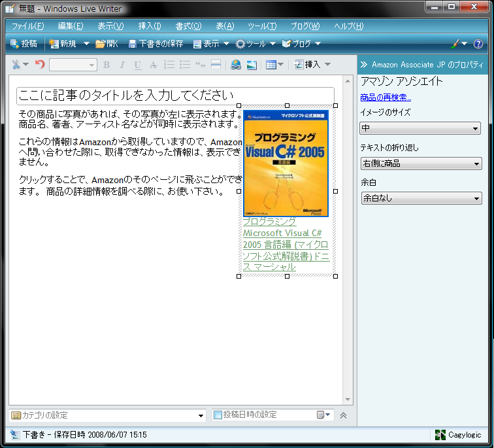Toggle the 投稿日時の設定 checkbox
The width and height of the screenshot is (494, 448).
click(x=218, y=415)
